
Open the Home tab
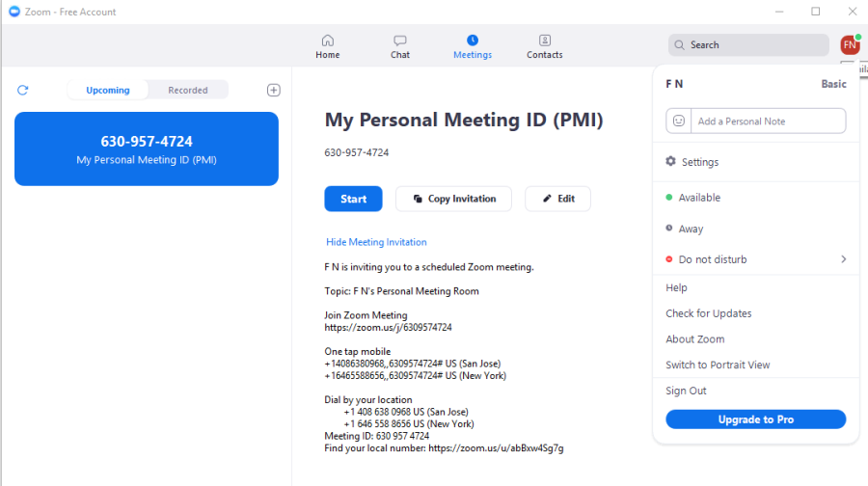[x=328, y=47]
